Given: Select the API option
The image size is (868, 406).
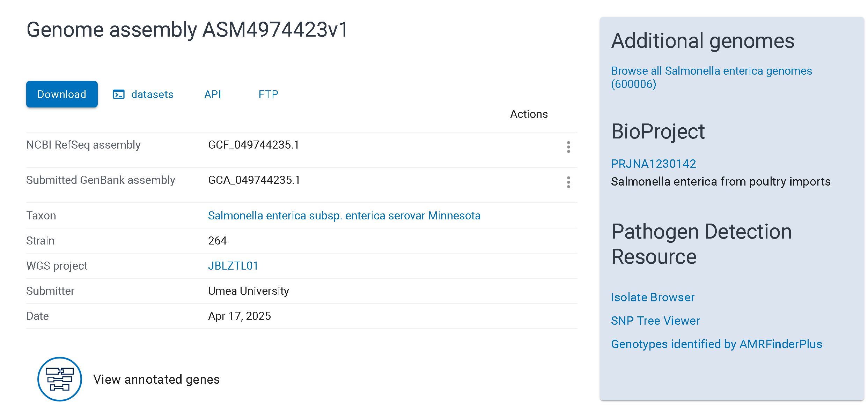Looking at the screenshot, I should (x=213, y=95).
